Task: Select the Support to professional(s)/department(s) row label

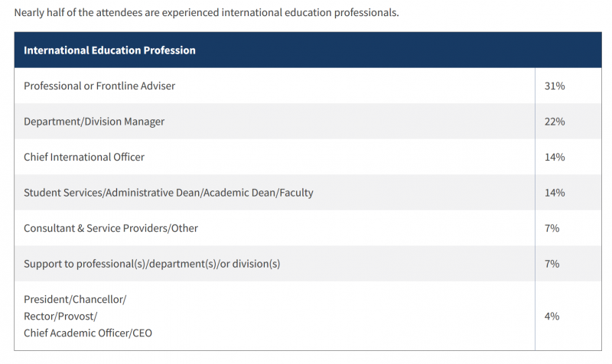Action: (151, 264)
